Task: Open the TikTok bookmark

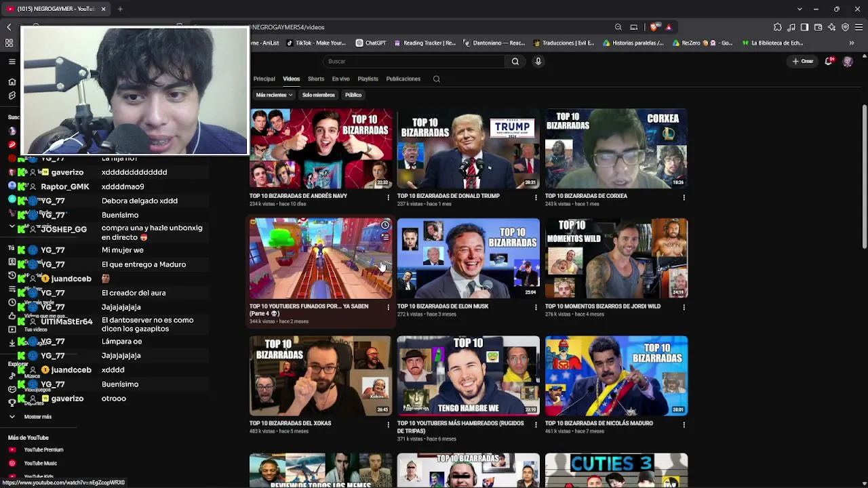Action: 316,43
